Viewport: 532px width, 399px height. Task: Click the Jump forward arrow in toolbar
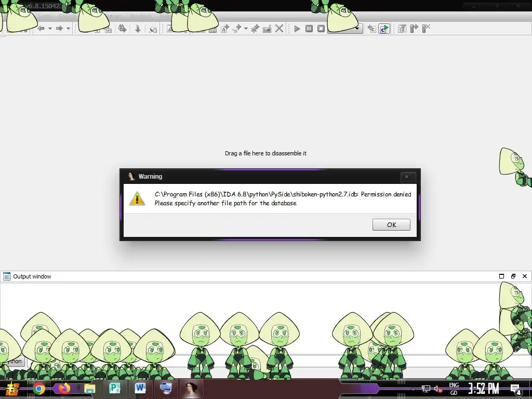pos(59,29)
